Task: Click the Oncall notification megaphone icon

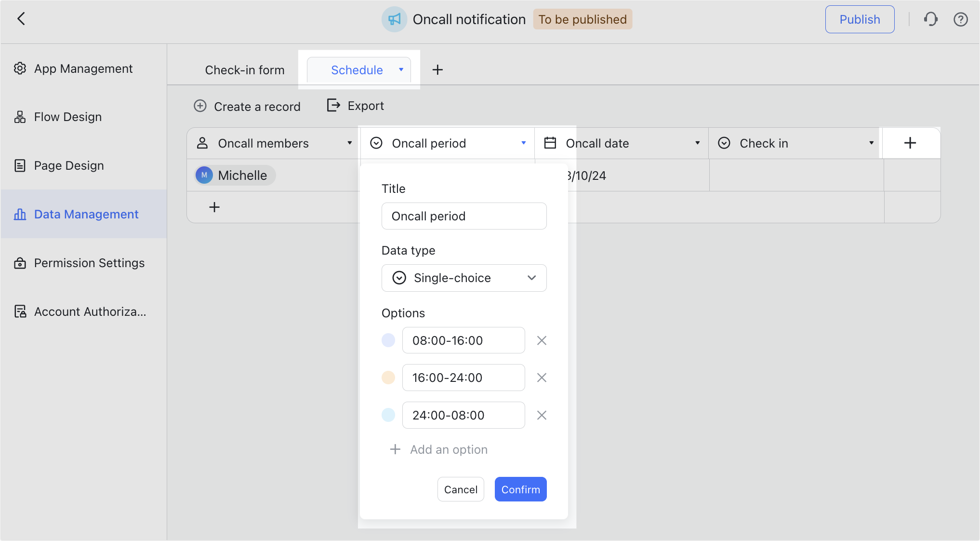Action: [394, 19]
